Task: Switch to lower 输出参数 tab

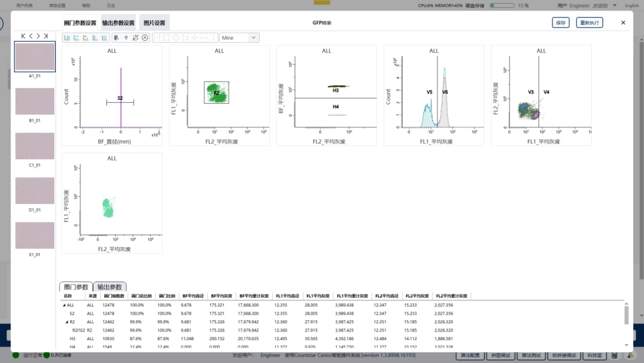Action: coord(110,287)
